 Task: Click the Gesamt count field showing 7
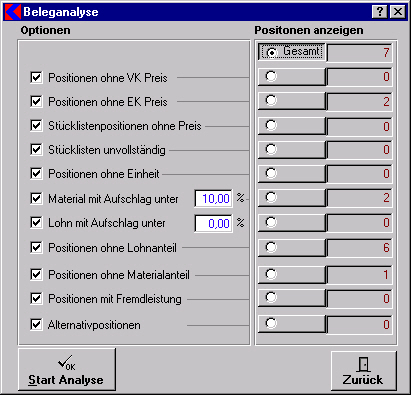[x=359, y=53]
